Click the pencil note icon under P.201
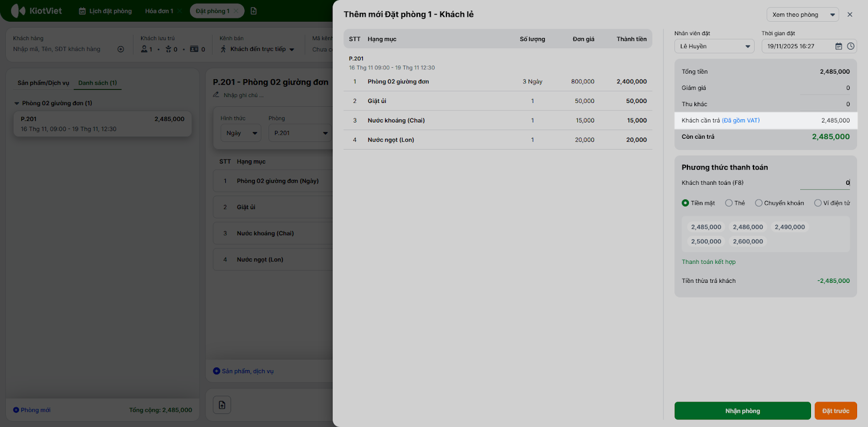868x427 pixels. [216, 95]
